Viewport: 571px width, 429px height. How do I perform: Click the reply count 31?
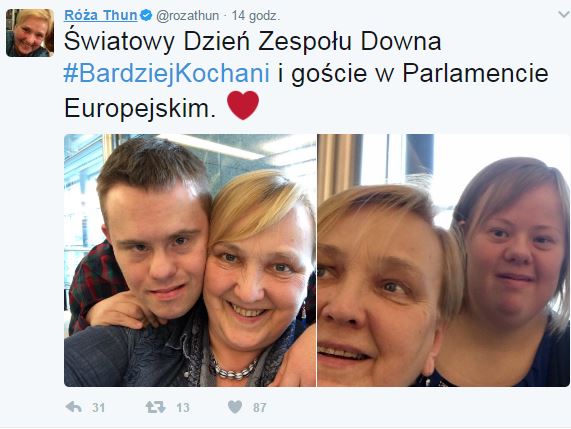(x=98, y=408)
